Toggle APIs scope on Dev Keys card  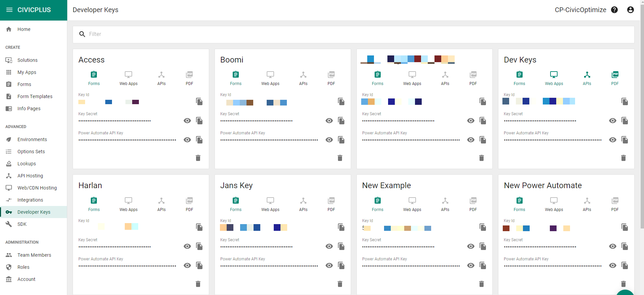pos(587,78)
